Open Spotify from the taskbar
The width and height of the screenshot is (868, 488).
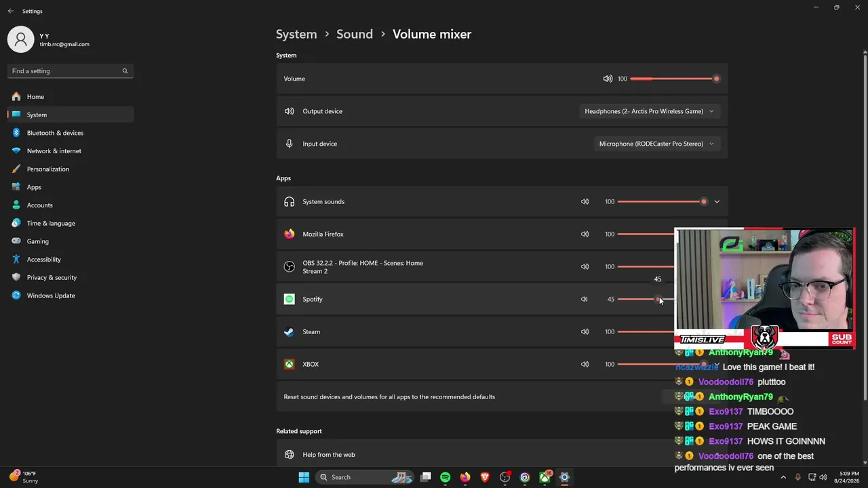click(445, 477)
